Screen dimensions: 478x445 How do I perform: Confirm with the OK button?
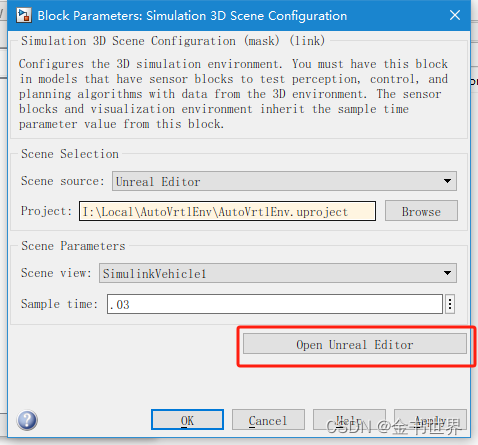tap(187, 420)
